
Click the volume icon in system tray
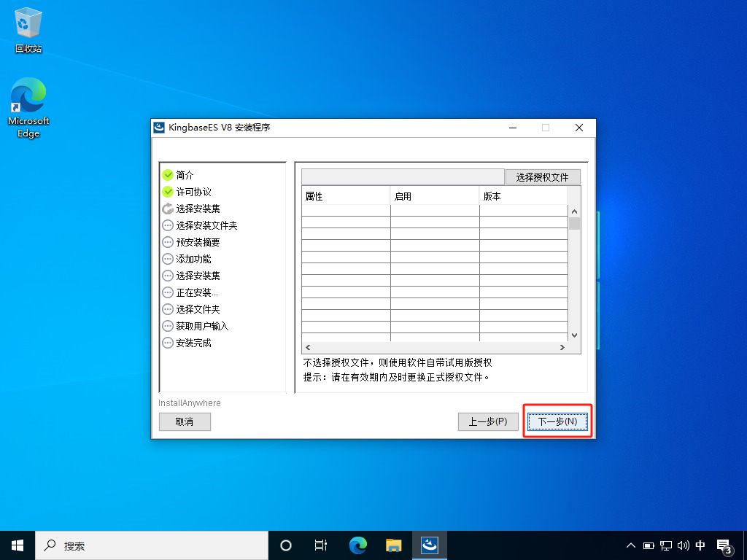click(x=684, y=545)
